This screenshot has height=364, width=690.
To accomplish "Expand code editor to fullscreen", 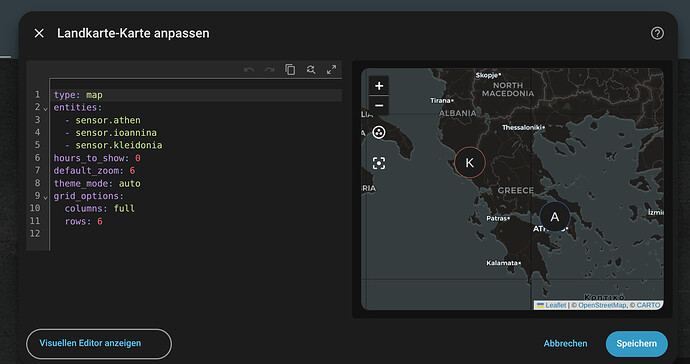I will pos(331,70).
